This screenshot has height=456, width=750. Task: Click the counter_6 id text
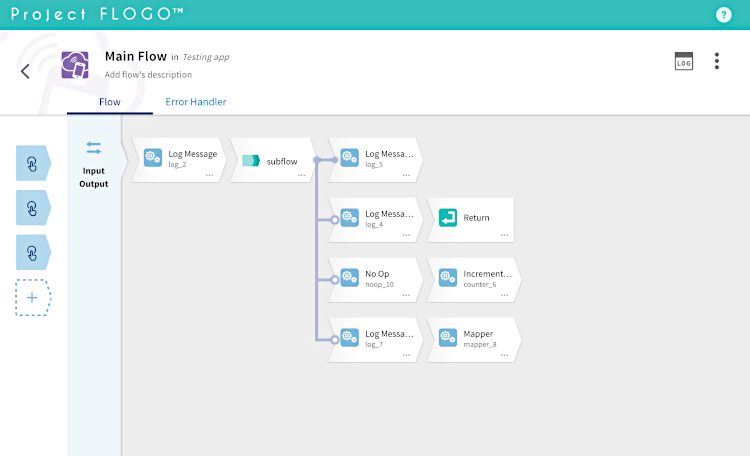tap(480, 284)
